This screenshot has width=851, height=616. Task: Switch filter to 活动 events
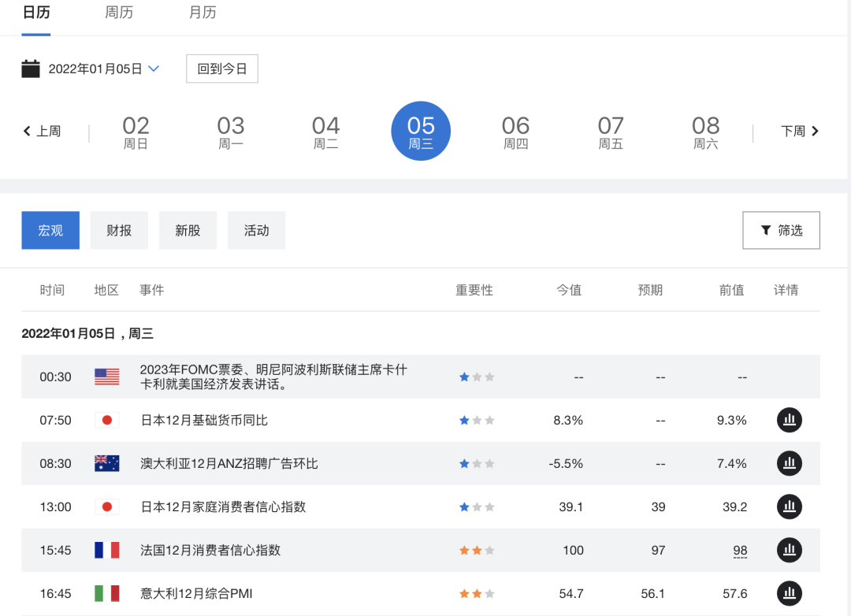(x=256, y=230)
